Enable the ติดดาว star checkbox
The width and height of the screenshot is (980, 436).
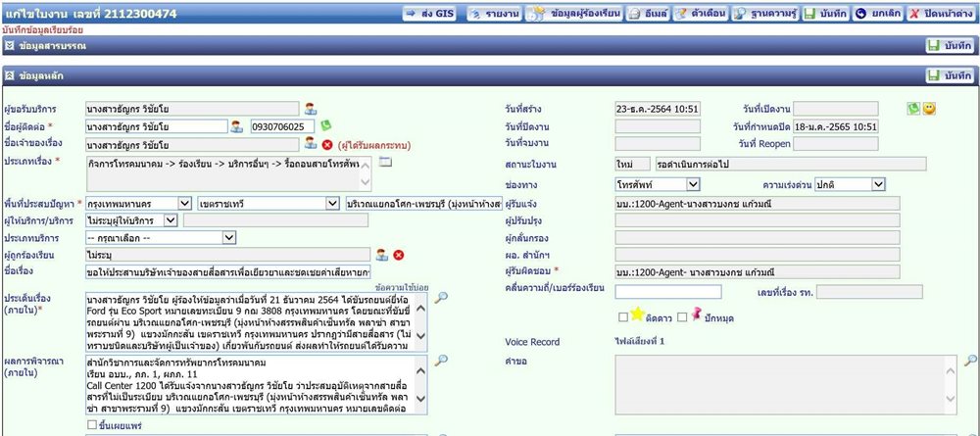[623, 317]
